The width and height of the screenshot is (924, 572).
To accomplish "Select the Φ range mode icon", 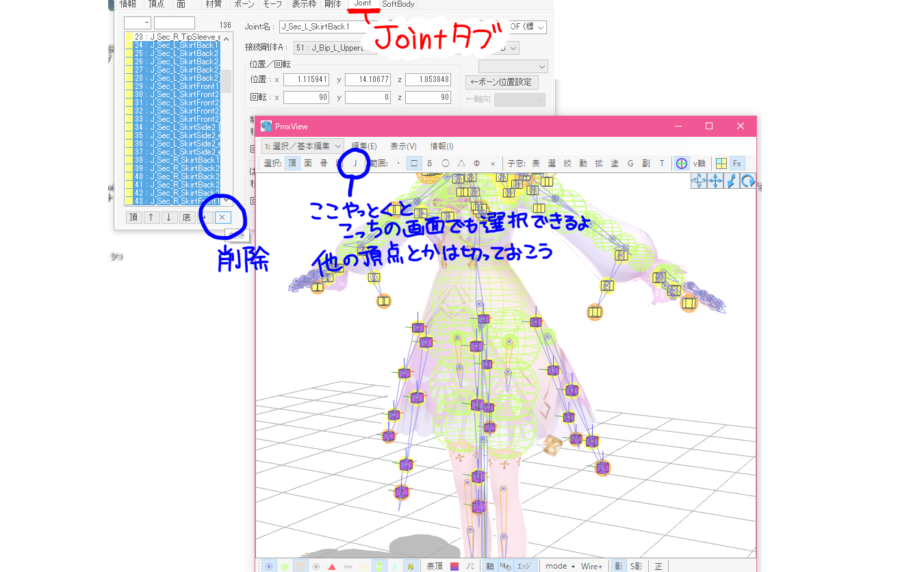I will pyautogui.click(x=477, y=164).
